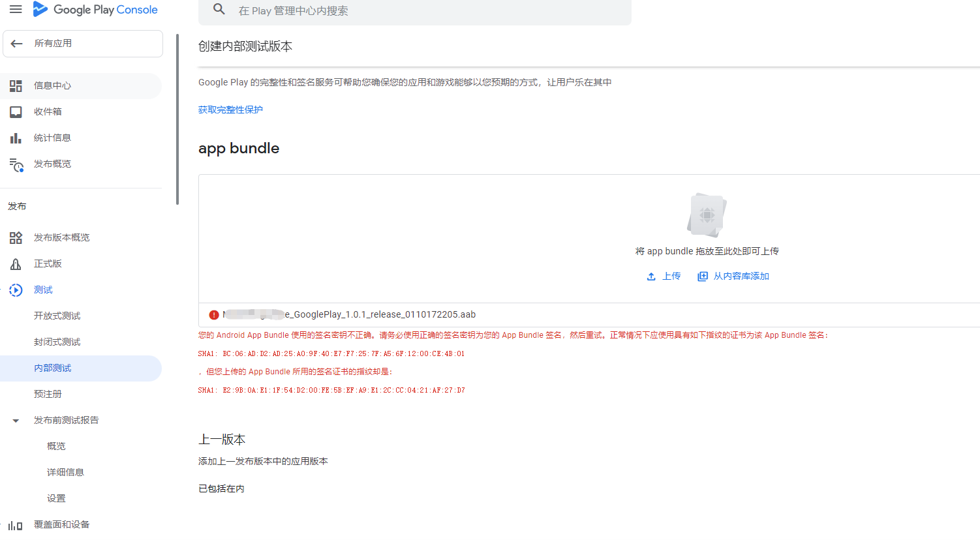
Task: Click the Google Play Console logo
Action: point(95,9)
